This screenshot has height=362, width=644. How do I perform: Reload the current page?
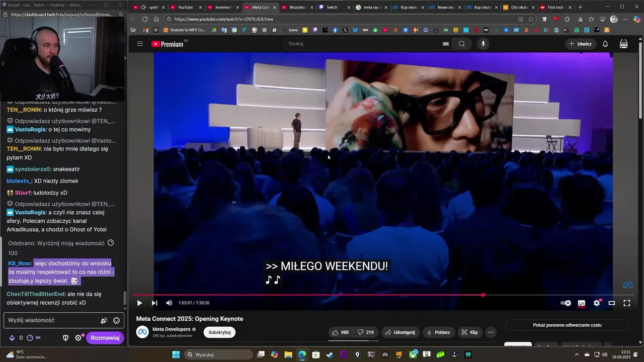pyautogui.click(x=145, y=19)
